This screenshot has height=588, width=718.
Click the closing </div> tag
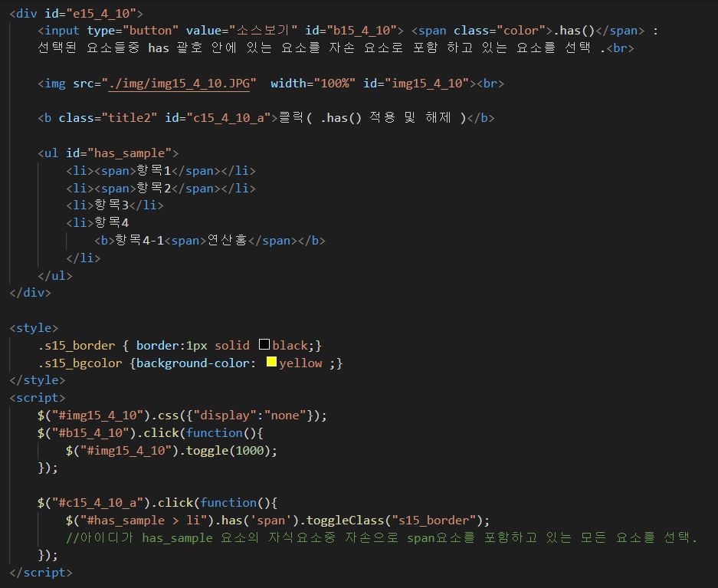(30, 293)
